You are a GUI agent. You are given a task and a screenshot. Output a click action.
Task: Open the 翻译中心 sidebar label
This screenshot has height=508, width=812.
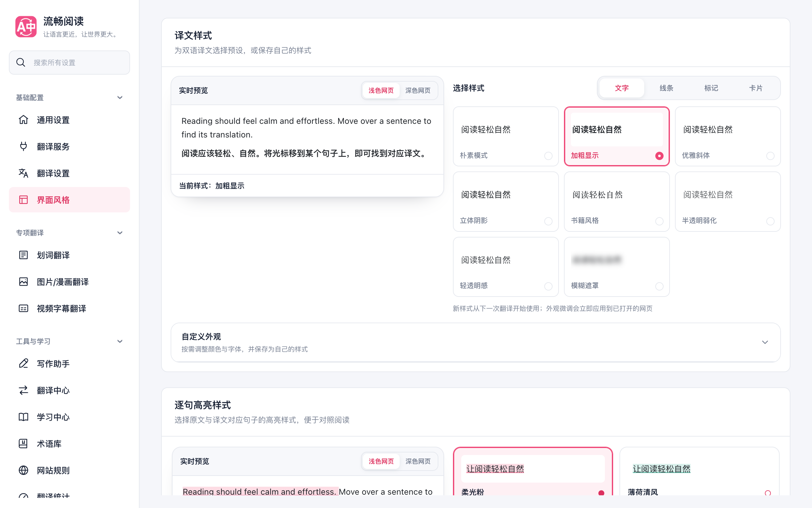click(x=53, y=391)
